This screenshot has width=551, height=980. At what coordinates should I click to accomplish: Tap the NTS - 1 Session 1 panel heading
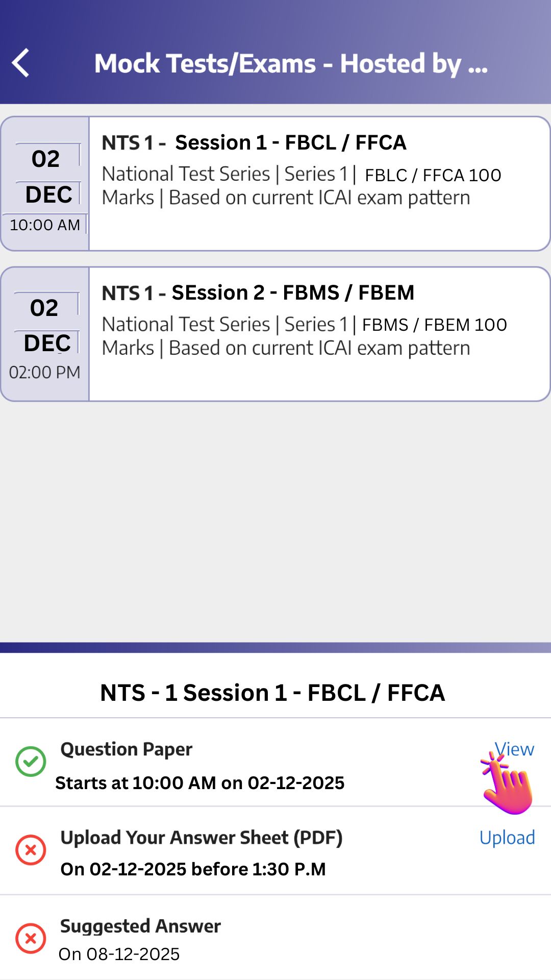pyautogui.click(x=272, y=693)
